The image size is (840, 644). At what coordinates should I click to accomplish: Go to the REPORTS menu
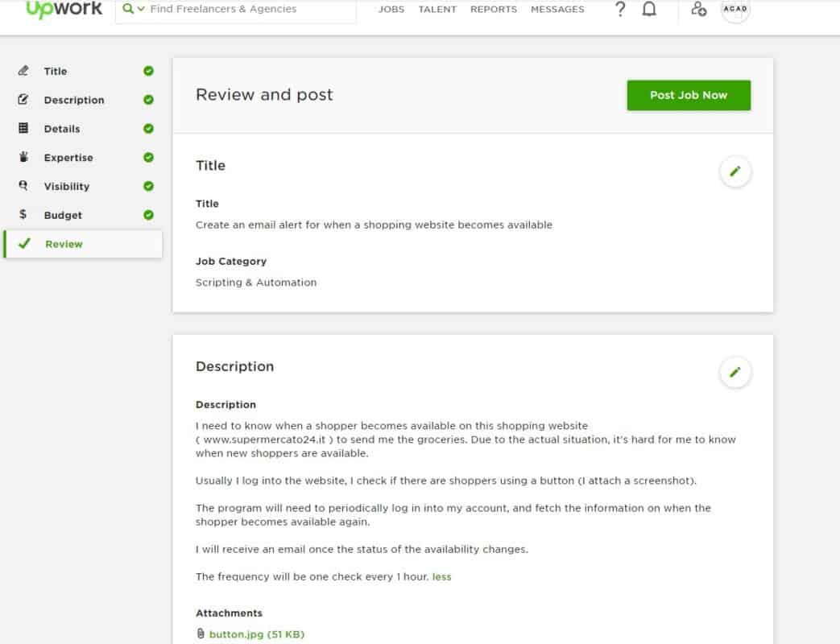click(494, 10)
